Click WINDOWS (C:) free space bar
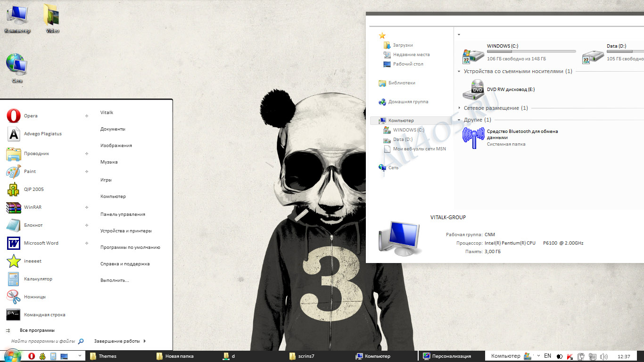Image resolution: width=644 pixels, height=362 pixels. point(531,51)
